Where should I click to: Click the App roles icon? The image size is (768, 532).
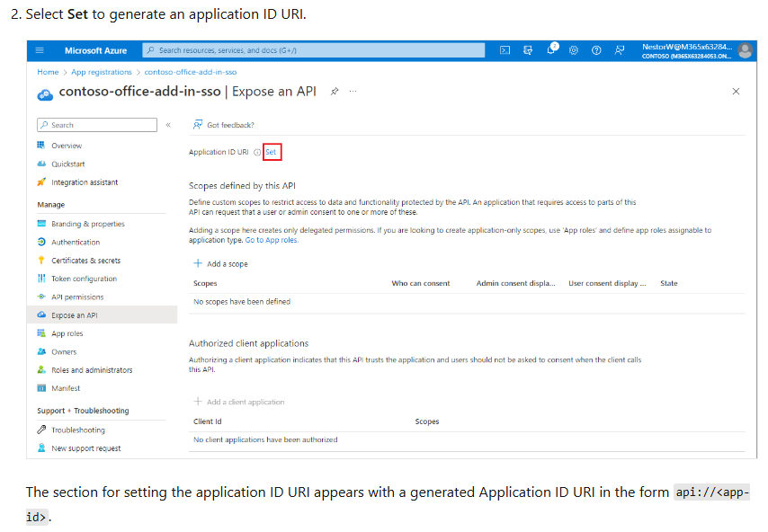(41, 333)
